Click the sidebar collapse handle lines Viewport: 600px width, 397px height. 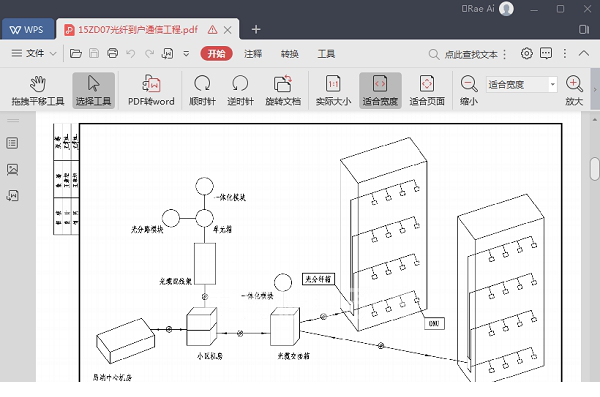pyautogui.click(x=13, y=120)
